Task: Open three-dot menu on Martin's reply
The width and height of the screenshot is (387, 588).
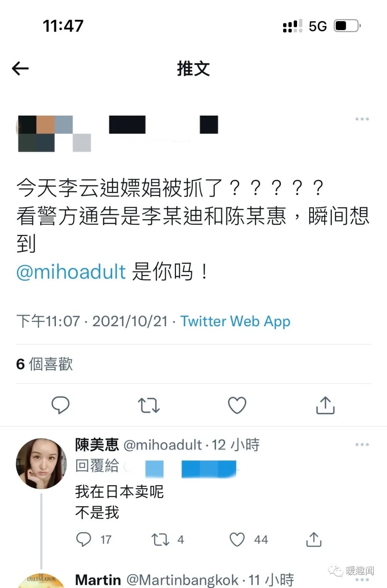Action: pos(362,580)
